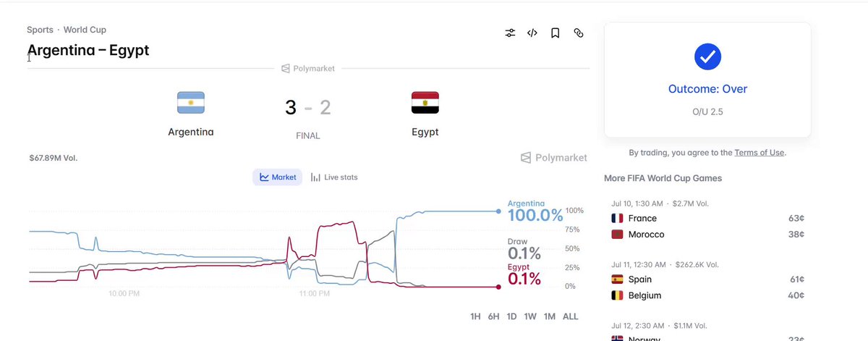Open the Terms of Use link
868x341 pixels.
[x=759, y=153]
